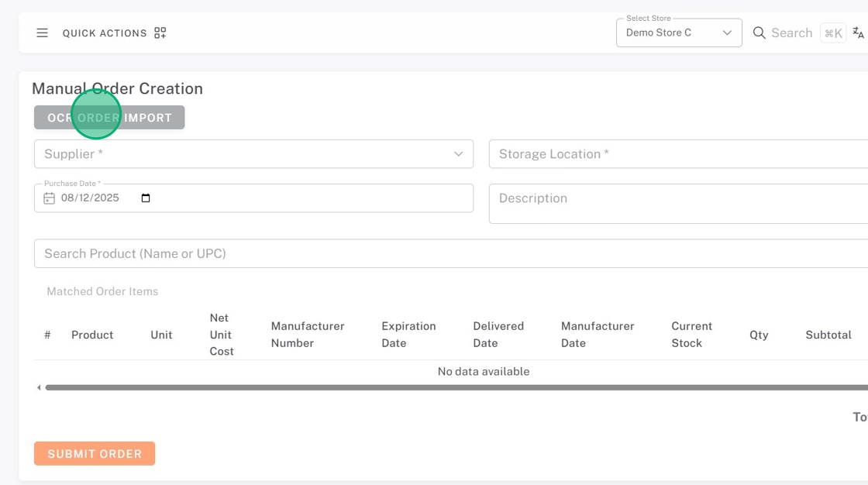Click the Quick Actions menu label

click(105, 33)
